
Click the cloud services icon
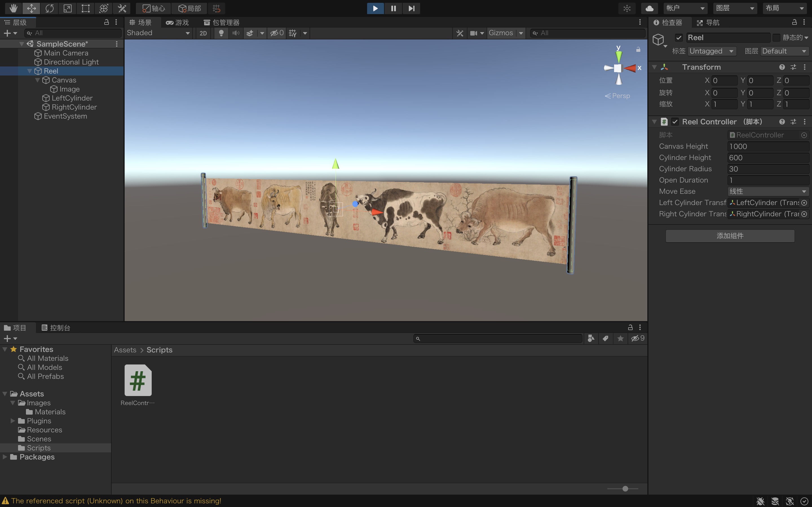point(649,8)
